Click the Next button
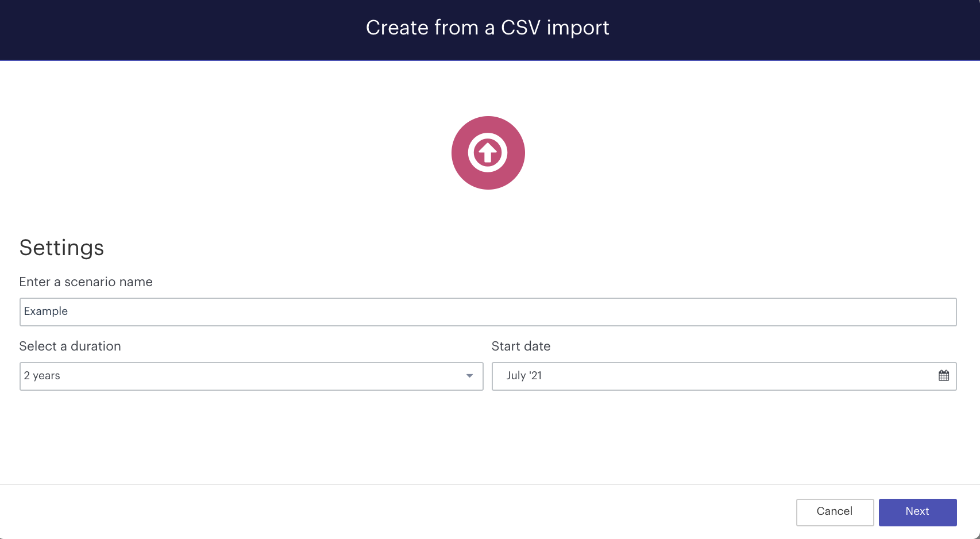Viewport: 980px width, 539px height. (917, 512)
